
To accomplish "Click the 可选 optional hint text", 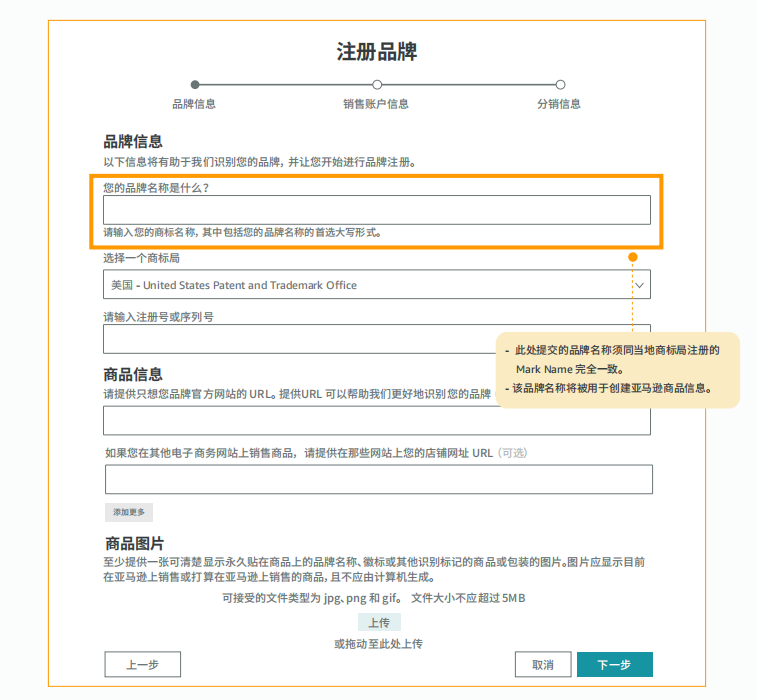I will click(x=513, y=453).
